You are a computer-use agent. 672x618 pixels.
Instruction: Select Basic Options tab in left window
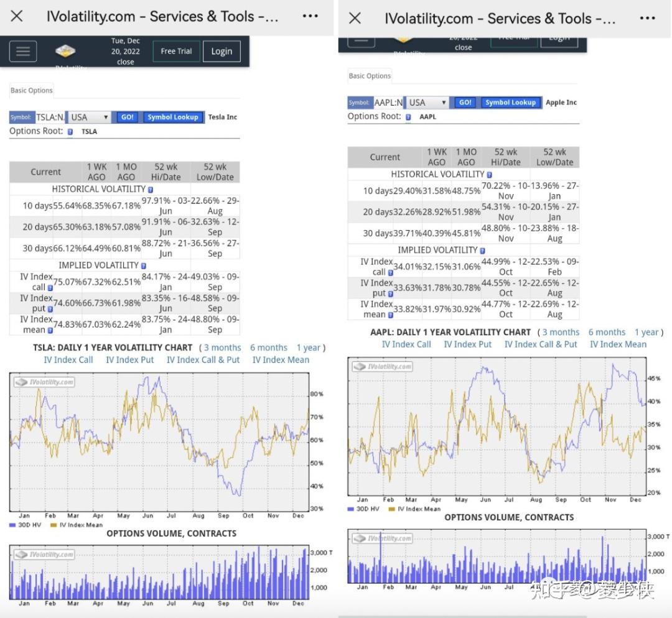31,90
